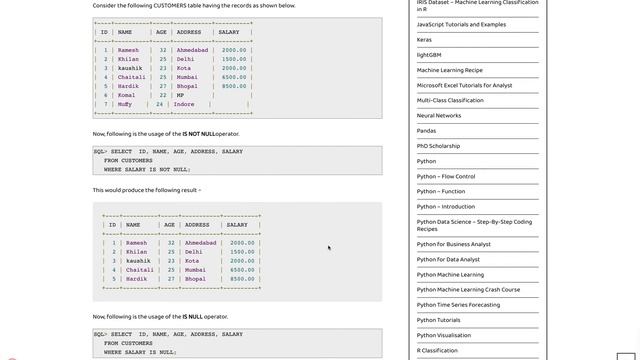Click 'This would produce the following result' text
640x360 pixels.
[147, 190]
